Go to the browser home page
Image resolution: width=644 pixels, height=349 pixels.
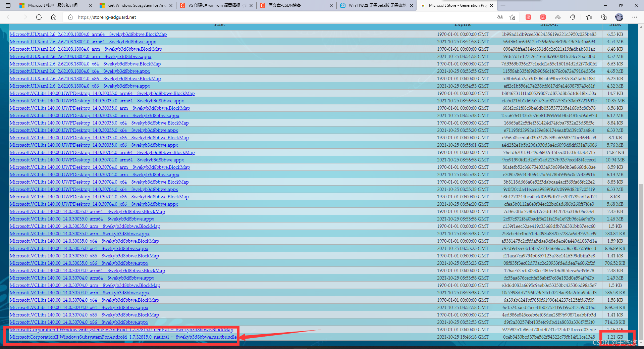(x=54, y=17)
